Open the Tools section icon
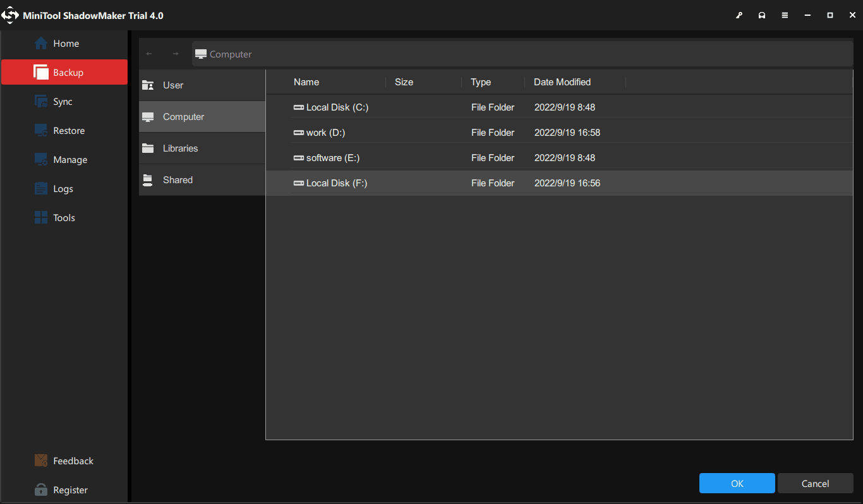 point(41,217)
